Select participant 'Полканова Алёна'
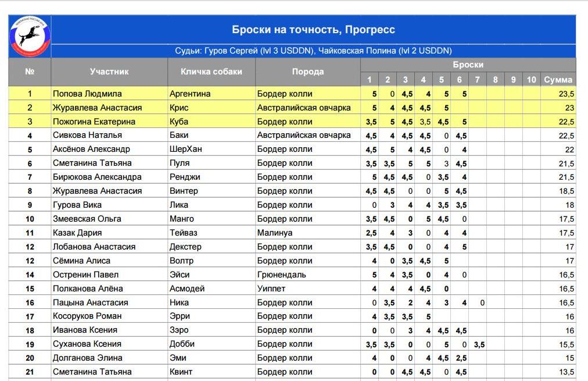 tap(87, 289)
